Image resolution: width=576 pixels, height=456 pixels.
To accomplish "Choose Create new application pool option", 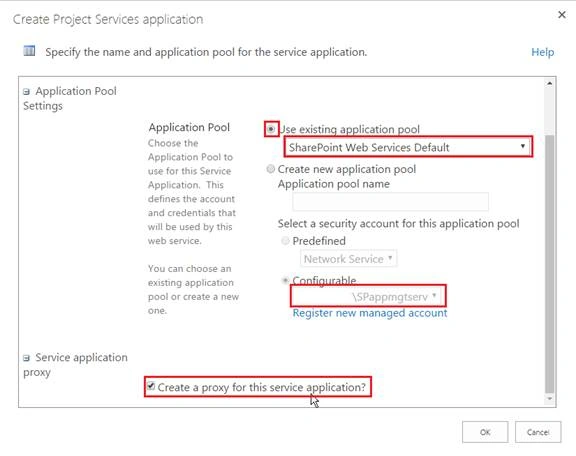I will [270, 169].
